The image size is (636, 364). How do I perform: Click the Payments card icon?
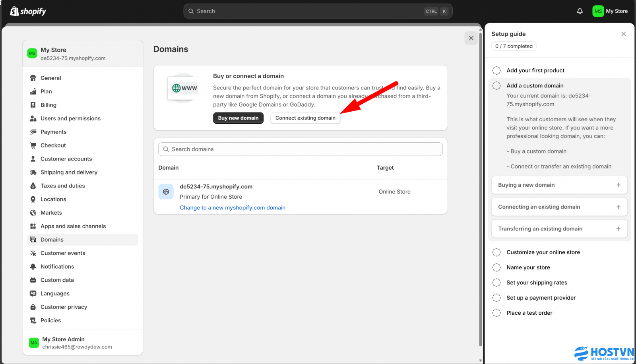tap(33, 132)
